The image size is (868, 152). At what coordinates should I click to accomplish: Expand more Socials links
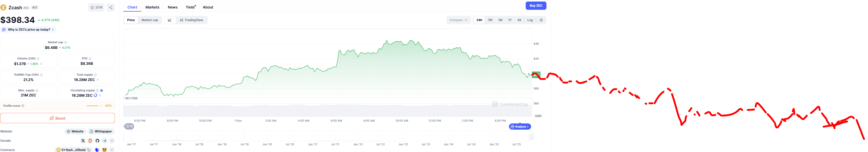click(112, 141)
